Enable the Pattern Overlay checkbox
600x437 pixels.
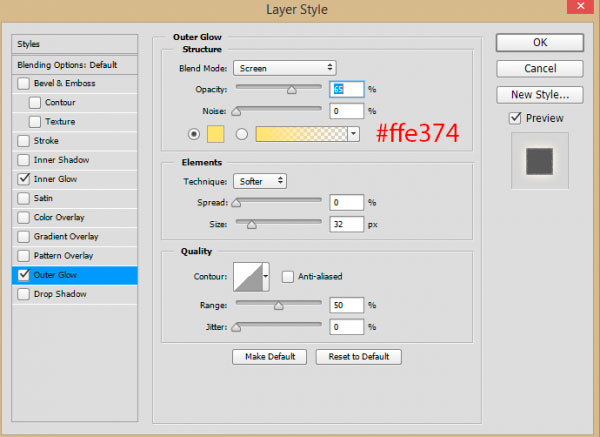click(x=23, y=256)
